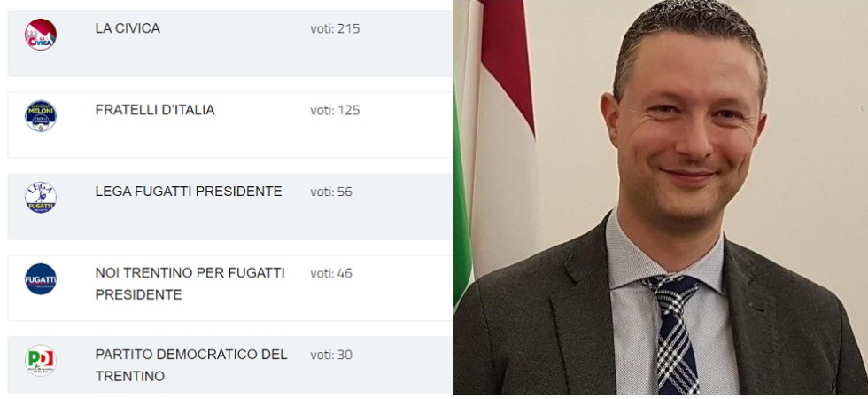Click the 'voti: 125' vote count
This screenshot has width=868, height=399.
(335, 110)
